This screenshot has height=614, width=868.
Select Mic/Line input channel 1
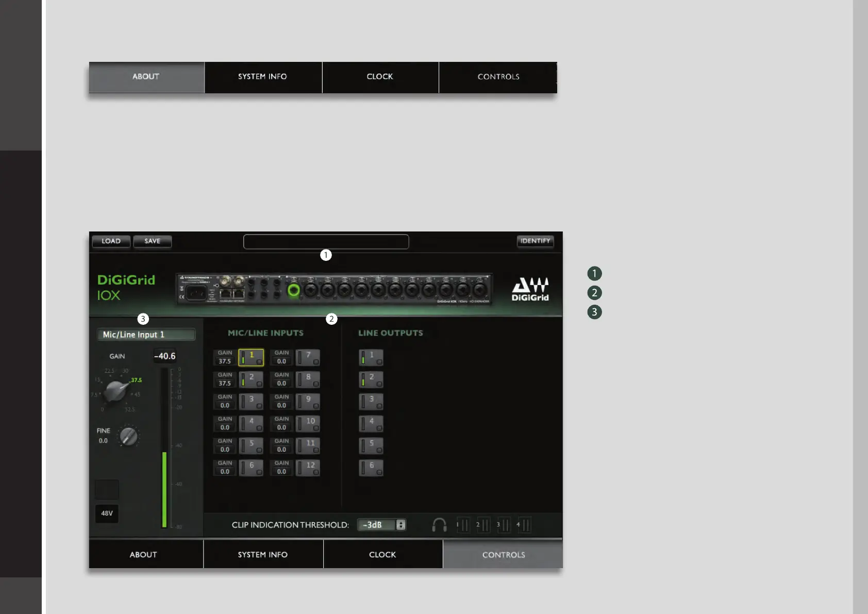click(x=251, y=357)
